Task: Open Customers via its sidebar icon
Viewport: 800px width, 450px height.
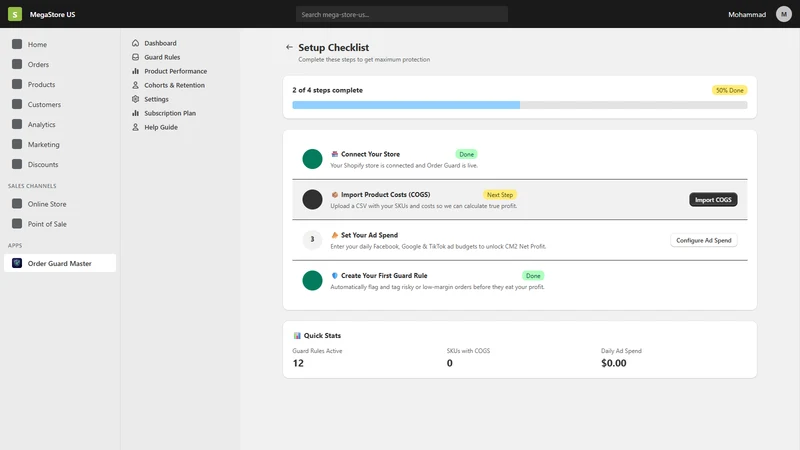Action: (17, 104)
